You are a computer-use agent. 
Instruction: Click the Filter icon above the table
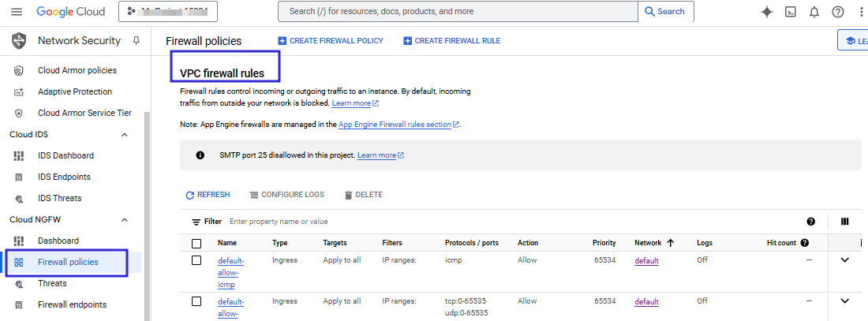point(196,222)
